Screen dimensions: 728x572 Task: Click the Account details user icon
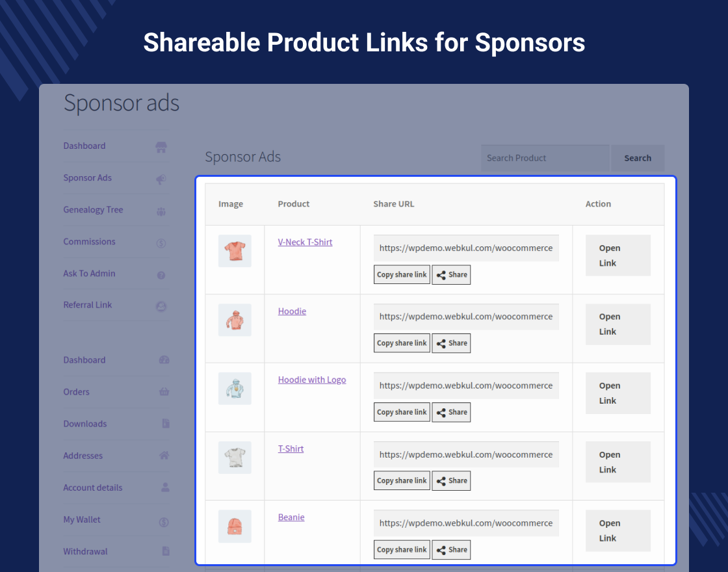coord(164,487)
